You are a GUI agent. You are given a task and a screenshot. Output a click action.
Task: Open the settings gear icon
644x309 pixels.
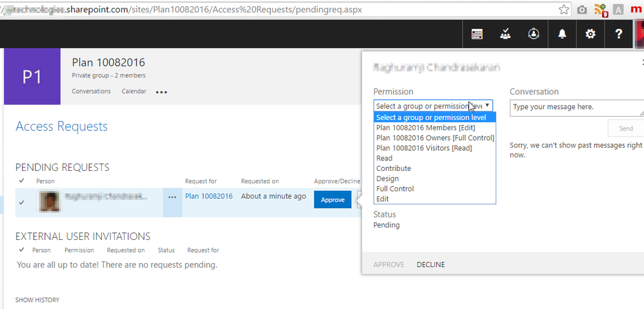(590, 34)
